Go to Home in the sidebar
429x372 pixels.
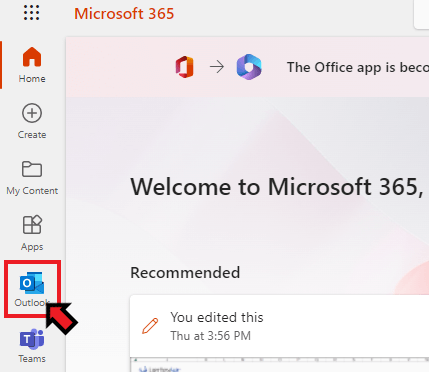(x=32, y=65)
